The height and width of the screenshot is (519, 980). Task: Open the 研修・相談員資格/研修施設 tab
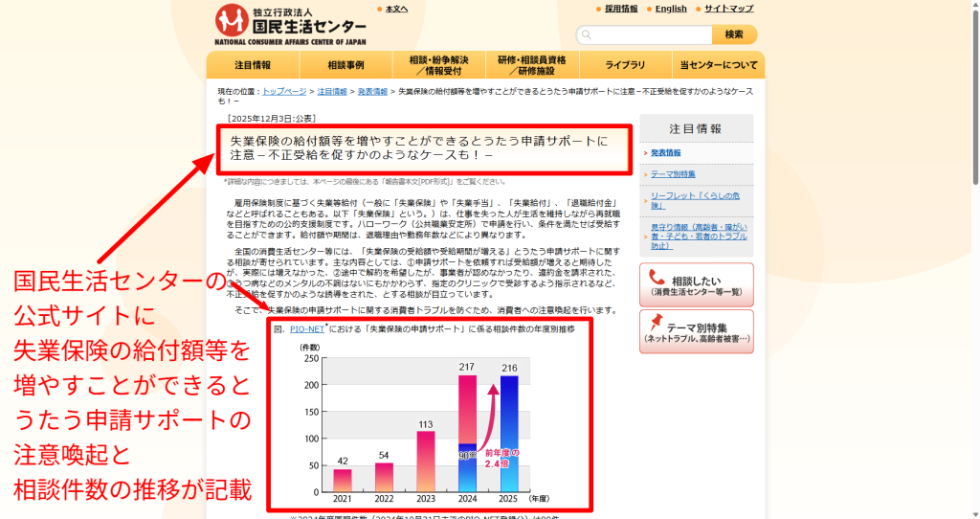[x=532, y=65]
